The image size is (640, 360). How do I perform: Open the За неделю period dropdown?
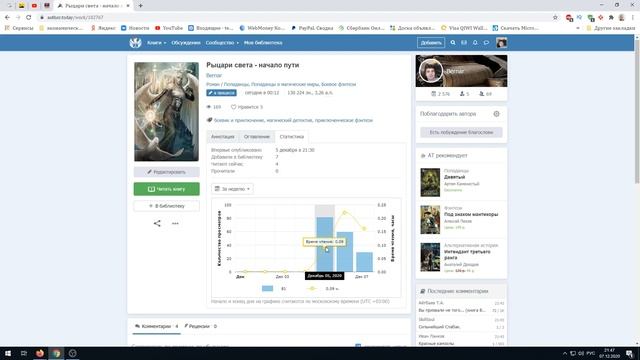[x=232, y=189]
